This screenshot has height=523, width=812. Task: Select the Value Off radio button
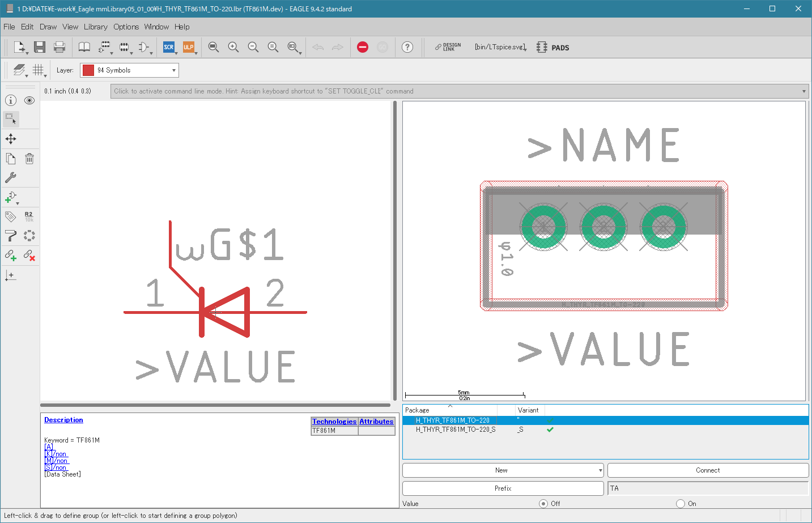click(x=543, y=504)
